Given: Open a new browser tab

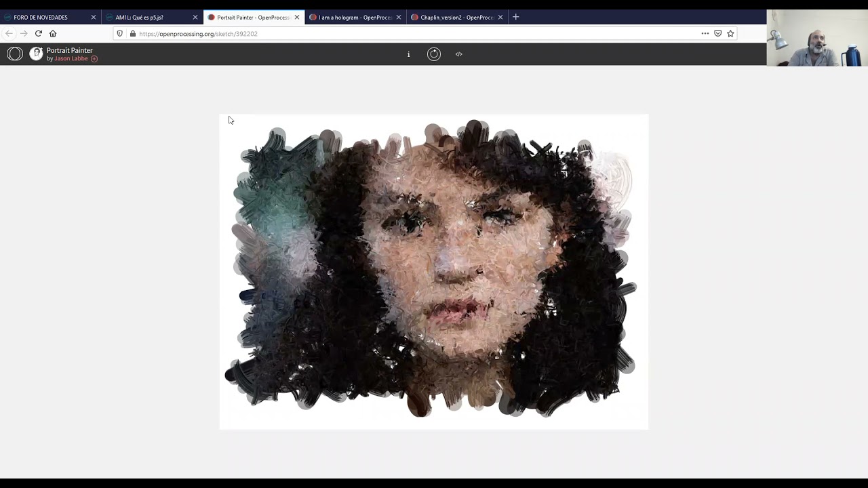Looking at the screenshot, I should click(515, 17).
